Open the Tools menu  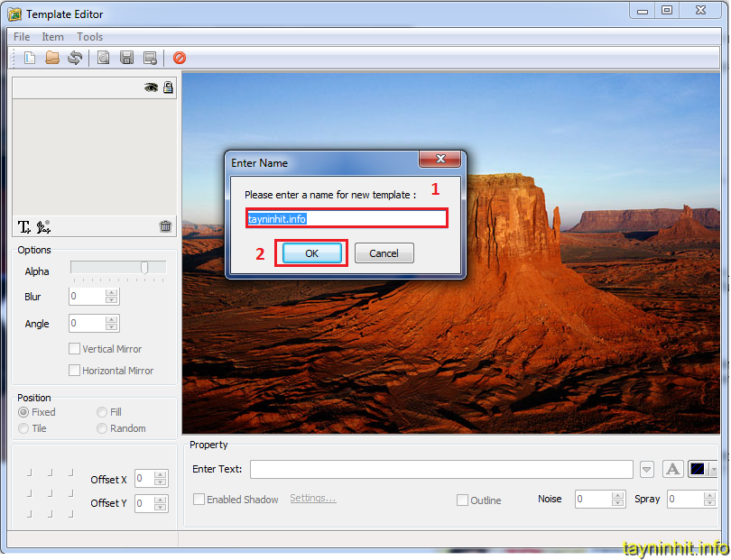pyautogui.click(x=89, y=37)
